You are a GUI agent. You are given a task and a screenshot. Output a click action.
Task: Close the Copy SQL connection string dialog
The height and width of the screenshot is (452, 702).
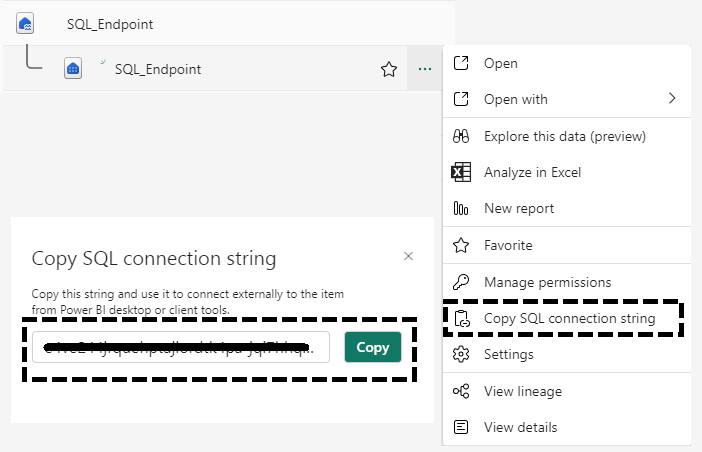tap(408, 256)
